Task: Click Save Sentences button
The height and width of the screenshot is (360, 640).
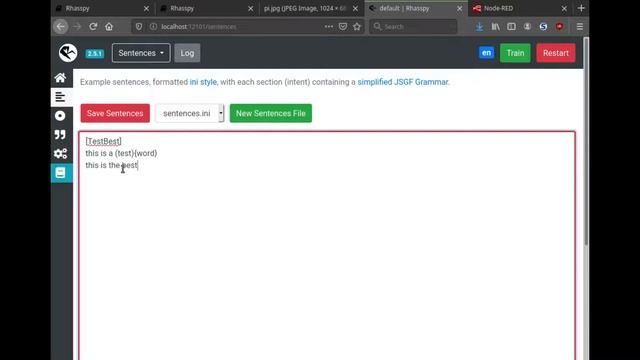Action: [x=115, y=113]
